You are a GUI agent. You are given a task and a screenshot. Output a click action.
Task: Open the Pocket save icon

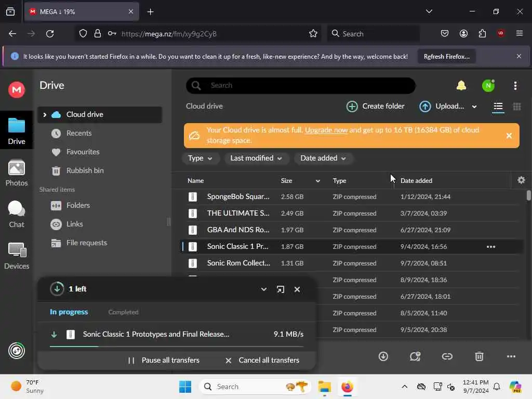(x=445, y=33)
